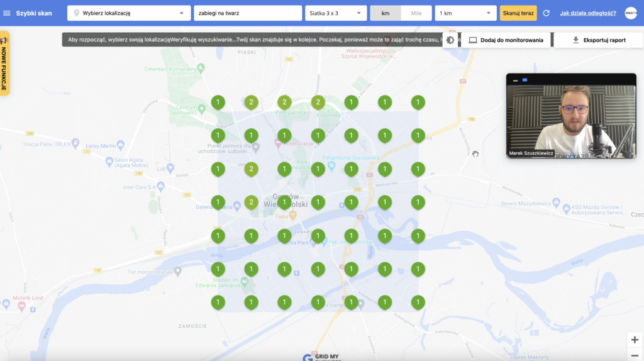Image resolution: width=644 pixels, height=361 pixels.
Task: Open the 1 km distance dropdown
Action: (x=465, y=13)
